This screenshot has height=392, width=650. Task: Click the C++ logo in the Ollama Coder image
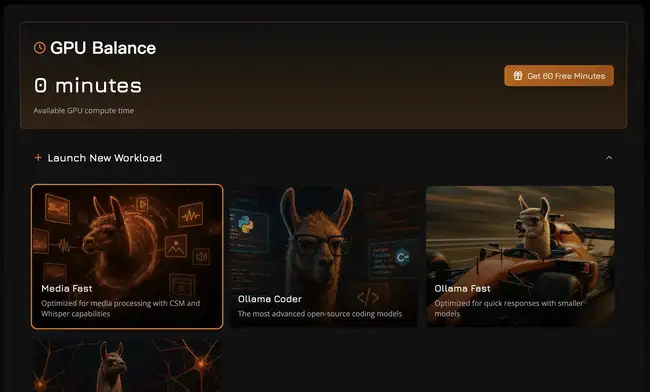click(403, 257)
